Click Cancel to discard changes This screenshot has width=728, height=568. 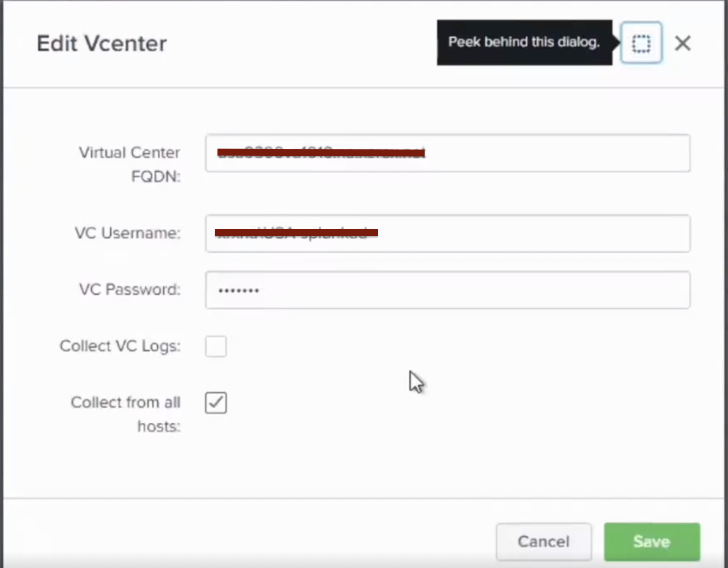543,541
